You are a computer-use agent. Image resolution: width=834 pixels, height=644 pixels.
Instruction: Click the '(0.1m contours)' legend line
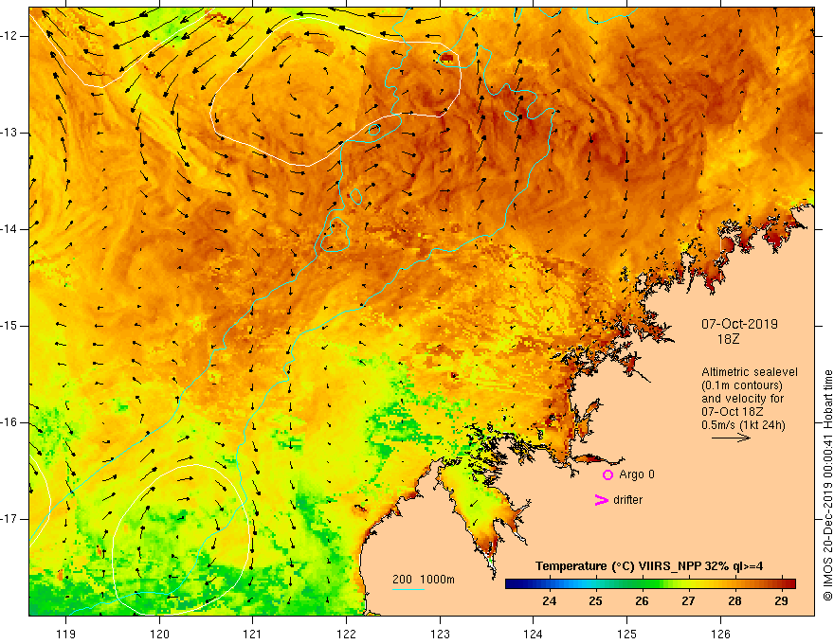pyautogui.click(x=742, y=385)
